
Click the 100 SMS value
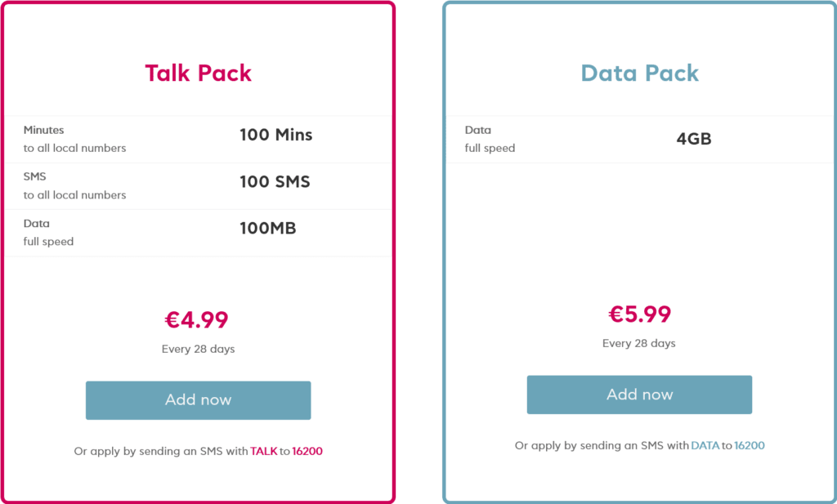(x=275, y=181)
